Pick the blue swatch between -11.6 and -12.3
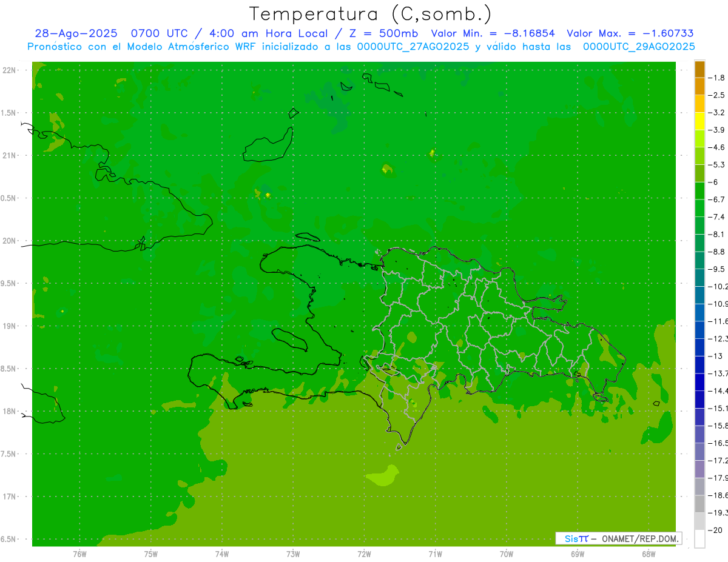Screen dimensions: 728x562 pos(699,330)
